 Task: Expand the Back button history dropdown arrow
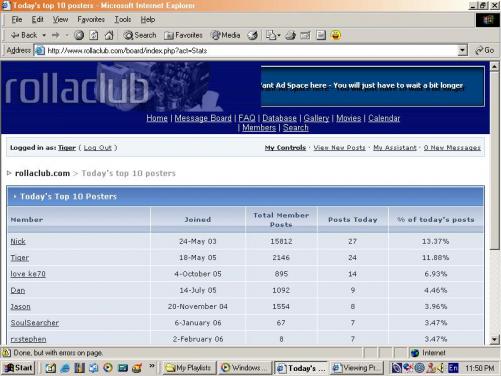(x=44, y=35)
